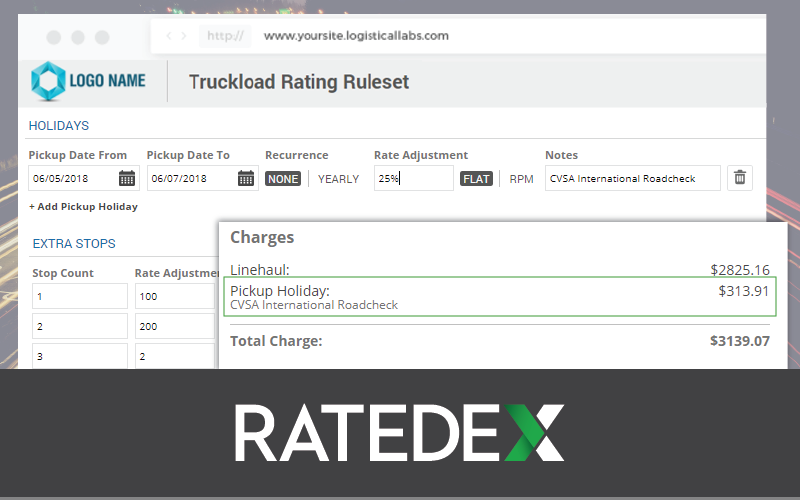Delete the holiday row with trash icon
The width and height of the screenshot is (800, 500).
740,178
